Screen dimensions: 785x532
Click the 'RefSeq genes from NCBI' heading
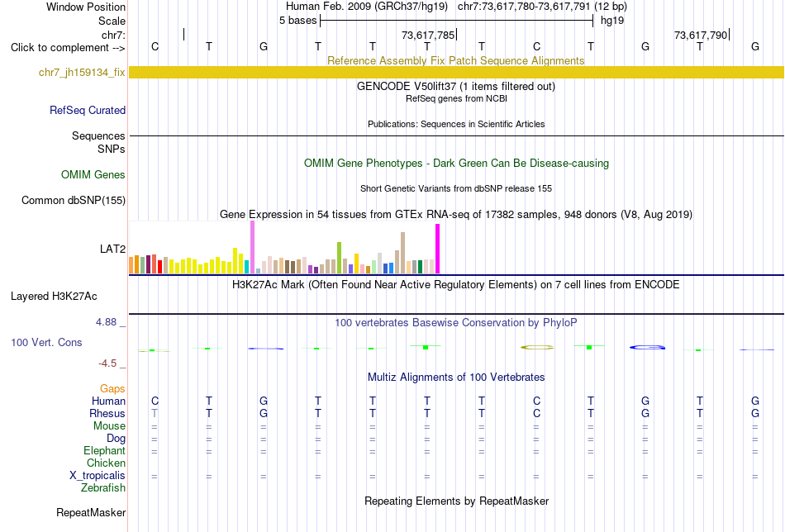pos(457,98)
